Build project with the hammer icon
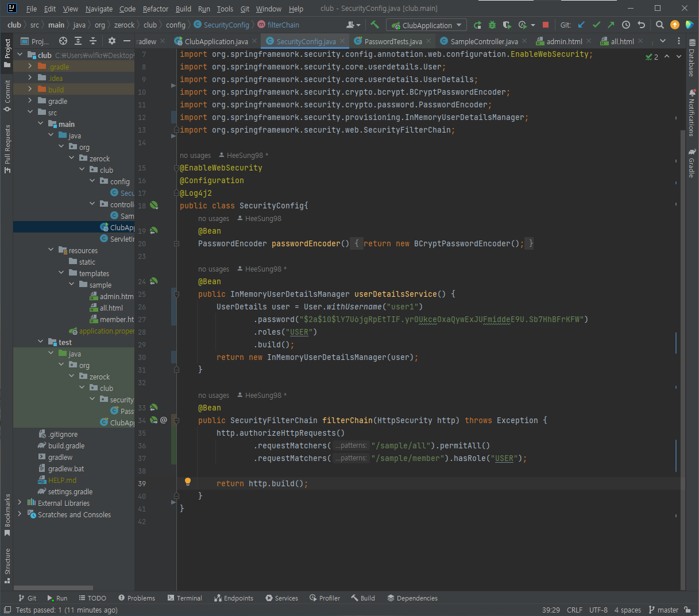699x616 pixels. pyautogui.click(x=374, y=25)
